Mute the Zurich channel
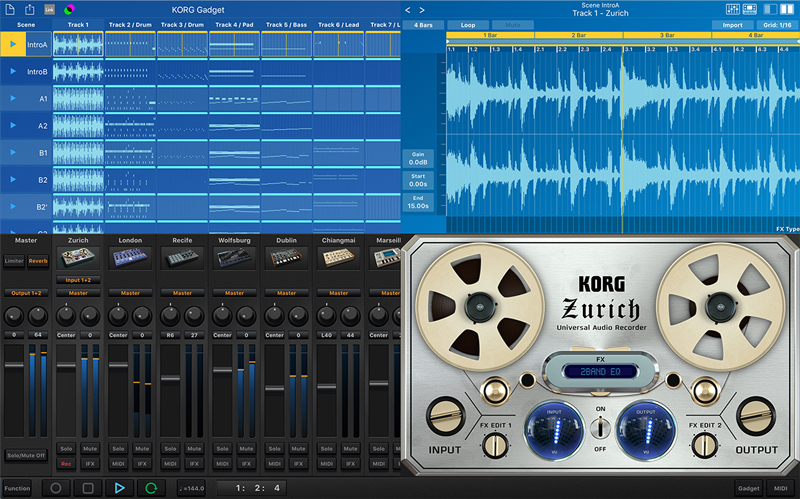Image resolution: width=800 pixels, height=499 pixels. tap(90, 448)
